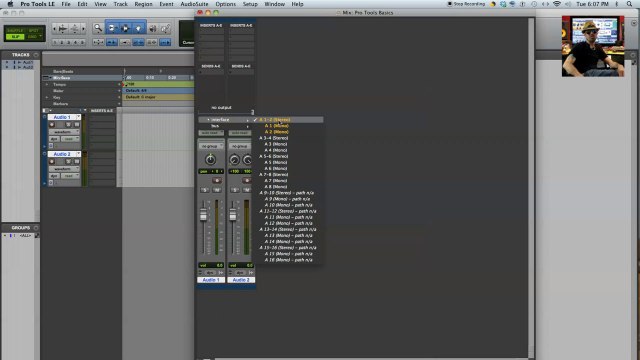Expand the Tempo ruler
Screen dimensions: 640x360
(x=47, y=84)
